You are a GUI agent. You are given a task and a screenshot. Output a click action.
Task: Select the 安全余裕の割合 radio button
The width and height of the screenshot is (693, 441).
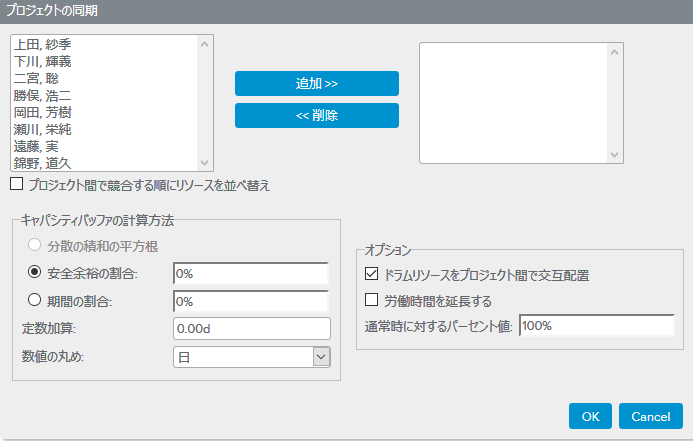[x=34, y=273]
